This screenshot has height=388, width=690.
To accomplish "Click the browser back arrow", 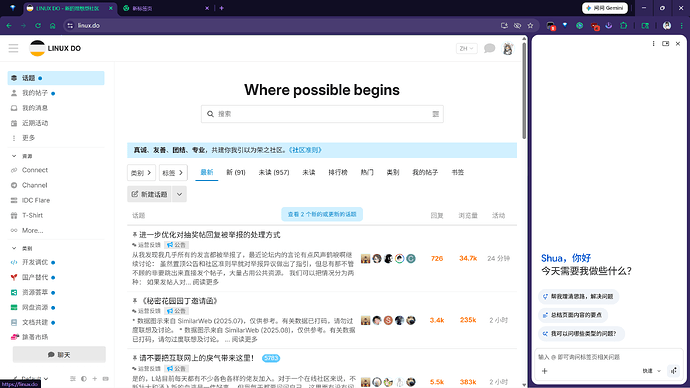I will pyautogui.click(x=9, y=26).
